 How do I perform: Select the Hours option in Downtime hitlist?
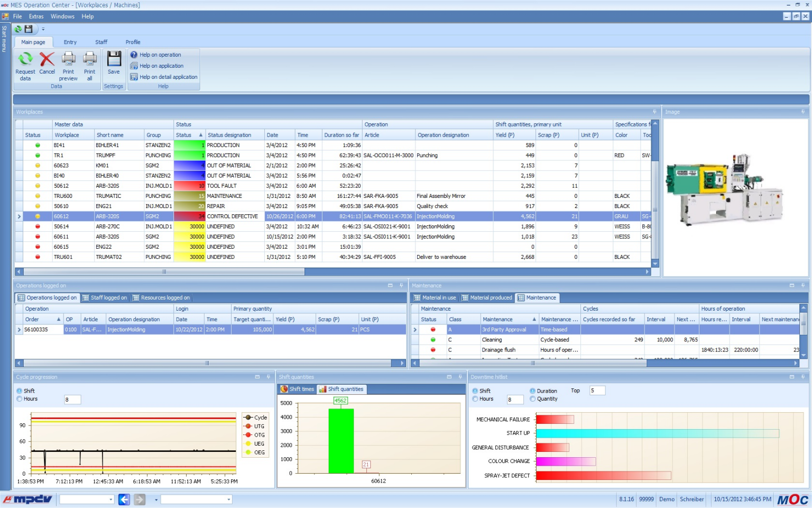click(475, 399)
